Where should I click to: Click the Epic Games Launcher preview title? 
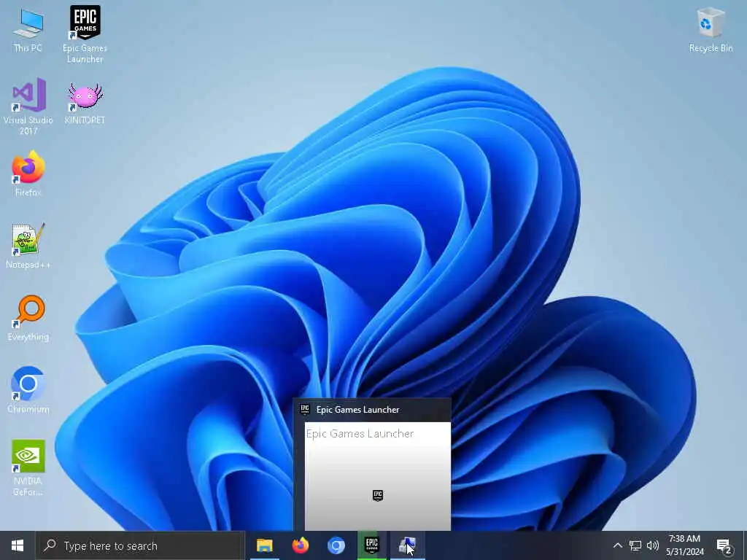point(357,410)
